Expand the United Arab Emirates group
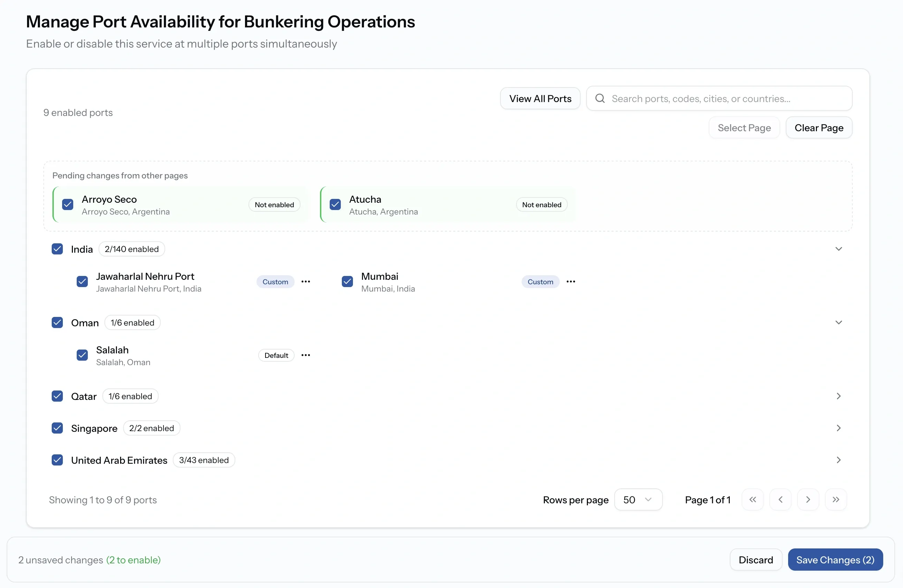This screenshot has height=588, width=903. 838,460
